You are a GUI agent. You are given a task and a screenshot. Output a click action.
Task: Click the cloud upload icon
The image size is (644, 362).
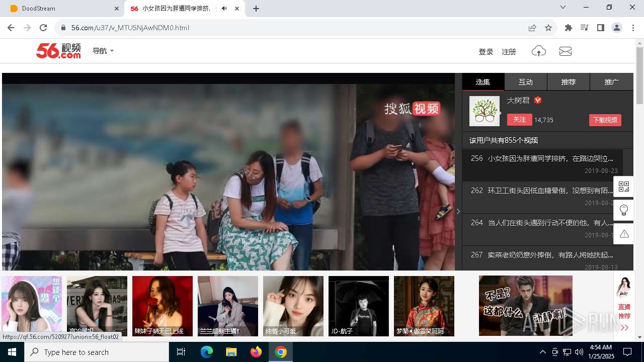539,51
